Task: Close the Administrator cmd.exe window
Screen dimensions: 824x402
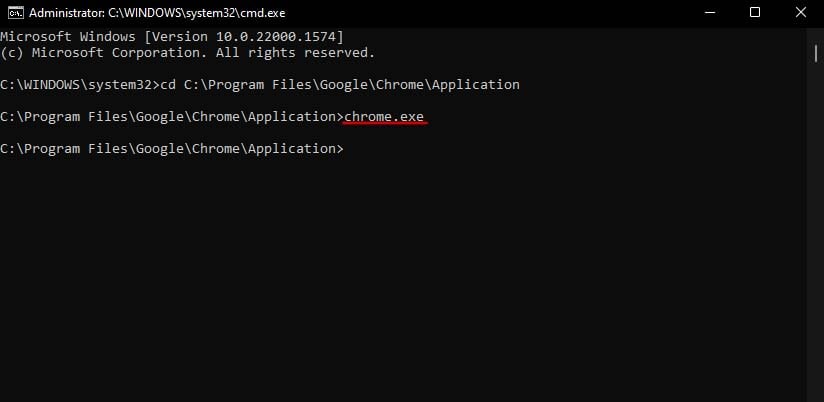Action: click(x=800, y=13)
